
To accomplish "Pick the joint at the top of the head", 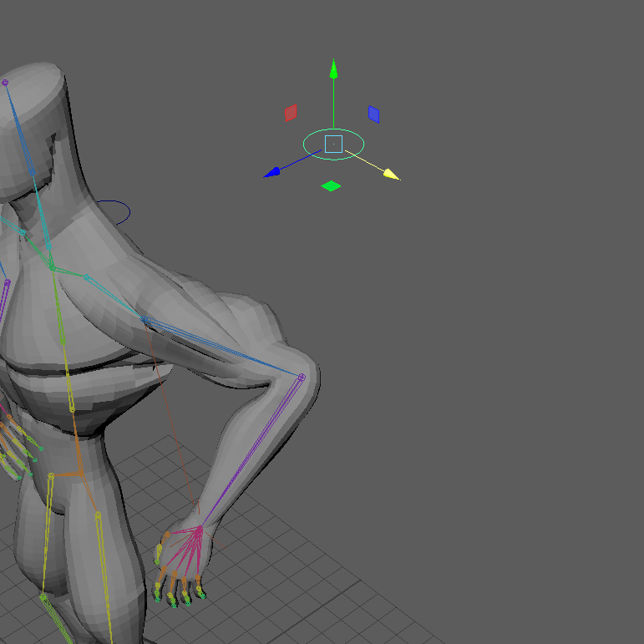I will pos(5,83).
